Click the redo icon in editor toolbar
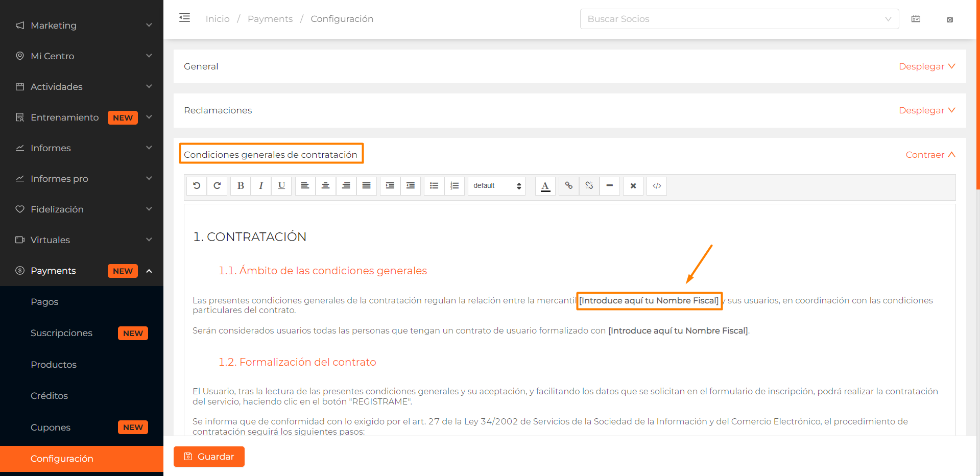Screen dimensions: 980x476 click(x=217, y=186)
